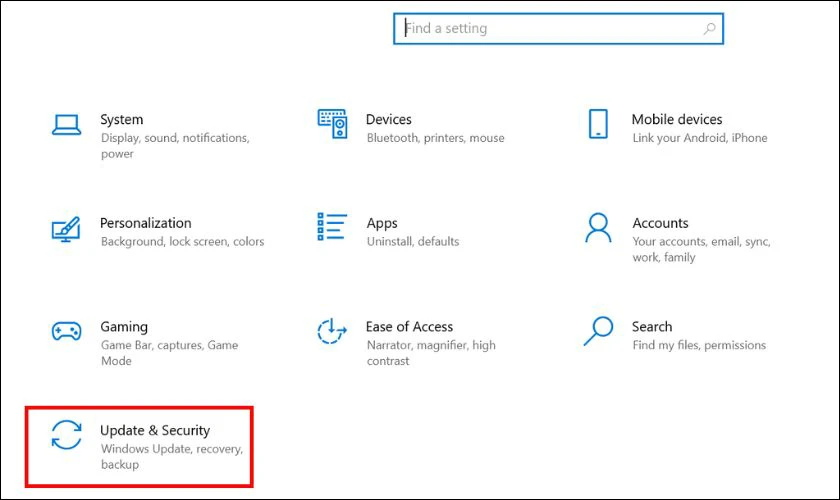Image resolution: width=840 pixels, height=500 pixels.
Task: Click the keyboard and speaker Devices icon
Action: (x=332, y=125)
